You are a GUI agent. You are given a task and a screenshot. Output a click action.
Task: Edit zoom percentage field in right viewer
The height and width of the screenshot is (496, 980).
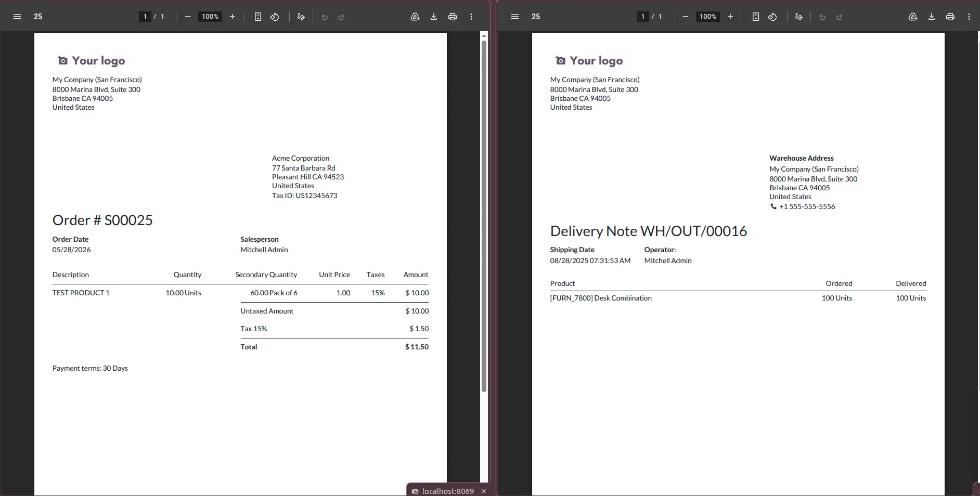click(x=708, y=17)
